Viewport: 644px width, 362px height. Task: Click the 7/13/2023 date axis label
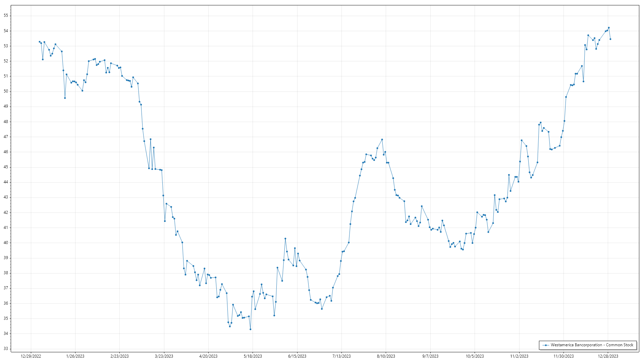tap(341, 356)
